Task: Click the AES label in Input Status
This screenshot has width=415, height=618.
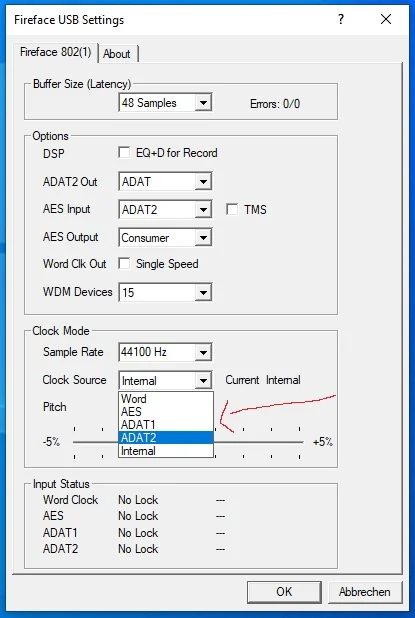Action: (x=53, y=516)
